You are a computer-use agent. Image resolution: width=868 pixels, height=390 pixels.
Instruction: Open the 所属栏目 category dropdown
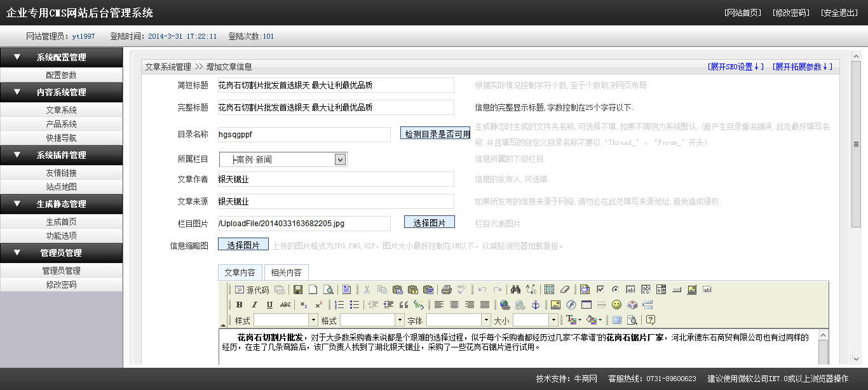(x=340, y=159)
